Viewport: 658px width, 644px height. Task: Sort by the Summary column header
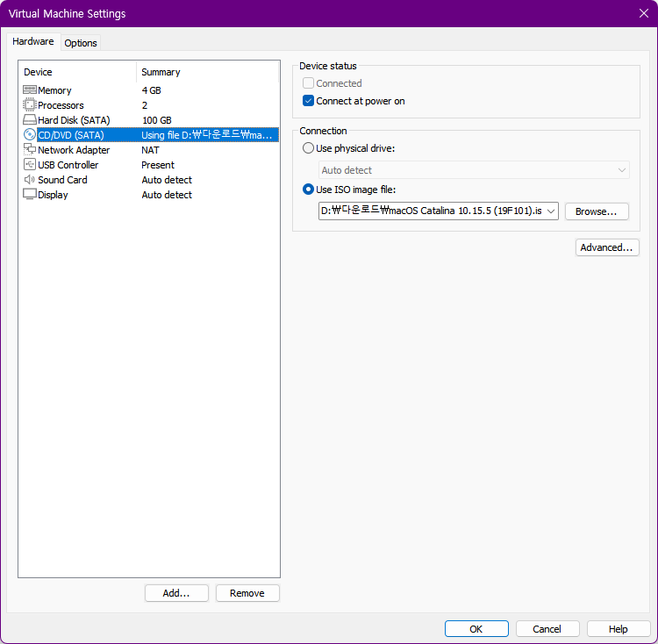(x=207, y=72)
